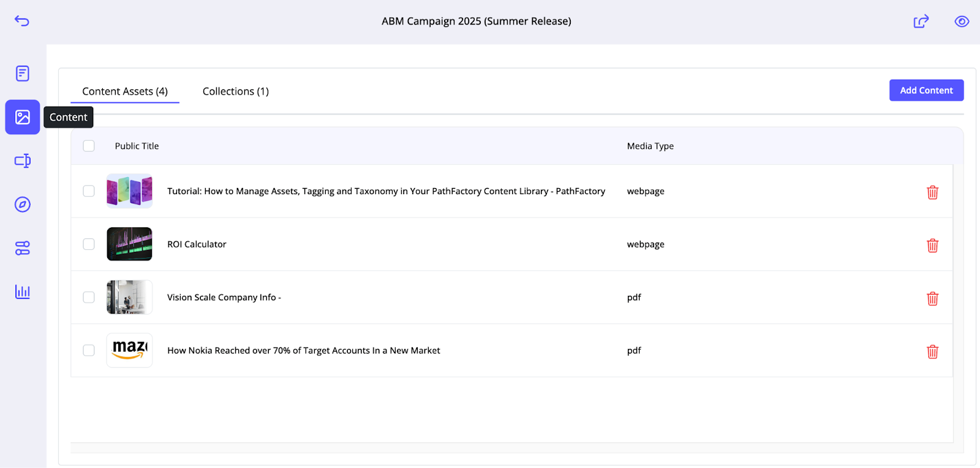Open the toggle settings icon in sidebar
This screenshot has height=468, width=980.
[23, 248]
